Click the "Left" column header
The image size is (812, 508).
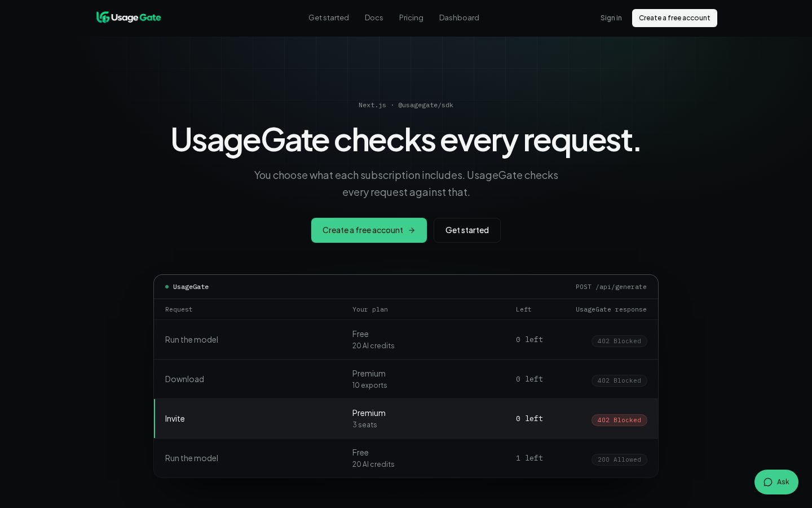(x=524, y=309)
